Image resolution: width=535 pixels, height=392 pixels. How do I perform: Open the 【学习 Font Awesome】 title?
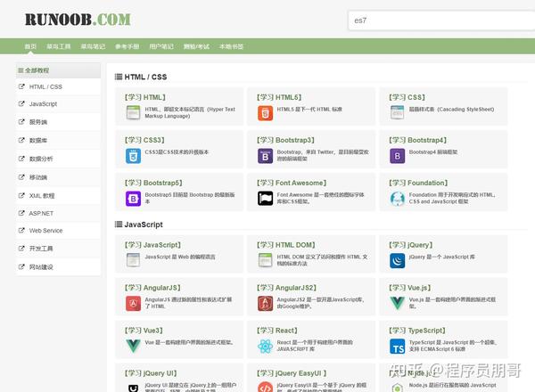292,183
